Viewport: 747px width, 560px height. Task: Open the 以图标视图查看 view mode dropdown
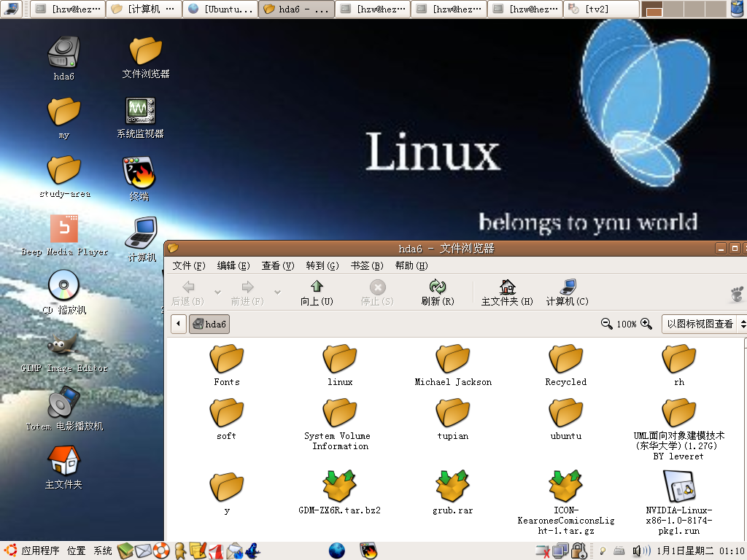tap(704, 324)
